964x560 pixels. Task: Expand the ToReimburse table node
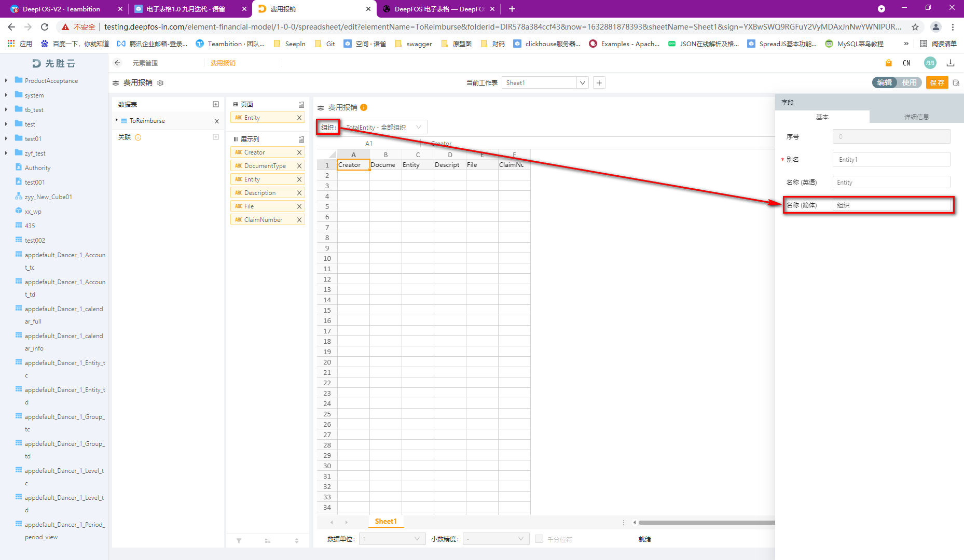117,120
